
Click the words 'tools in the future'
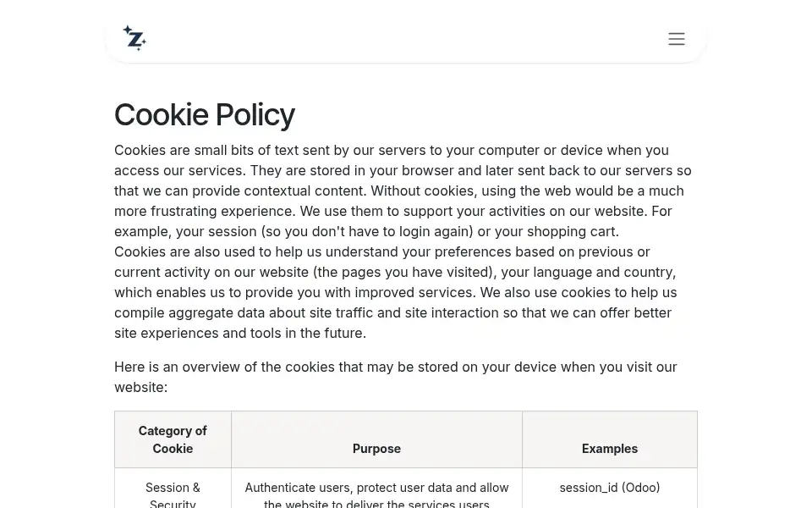[307, 333]
